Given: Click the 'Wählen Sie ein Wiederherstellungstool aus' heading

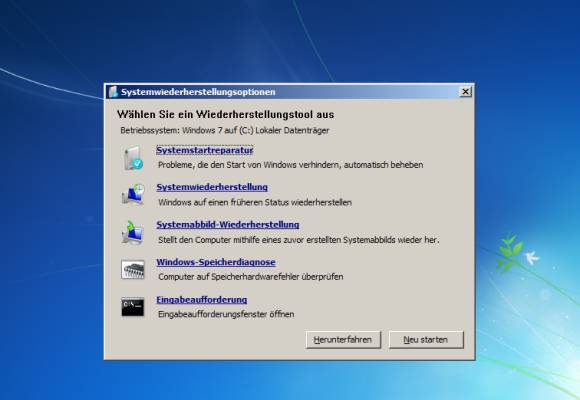Looking at the screenshot, I should [x=226, y=115].
